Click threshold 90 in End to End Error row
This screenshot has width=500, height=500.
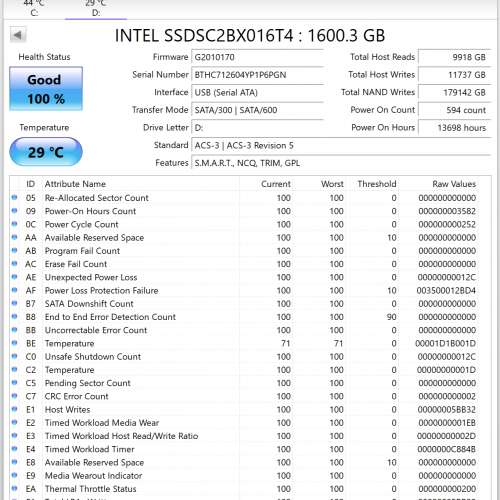391,317
